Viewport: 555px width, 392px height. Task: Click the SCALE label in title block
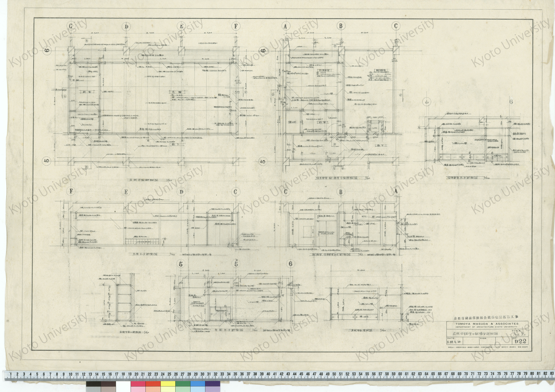pyautogui.click(x=516, y=331)
